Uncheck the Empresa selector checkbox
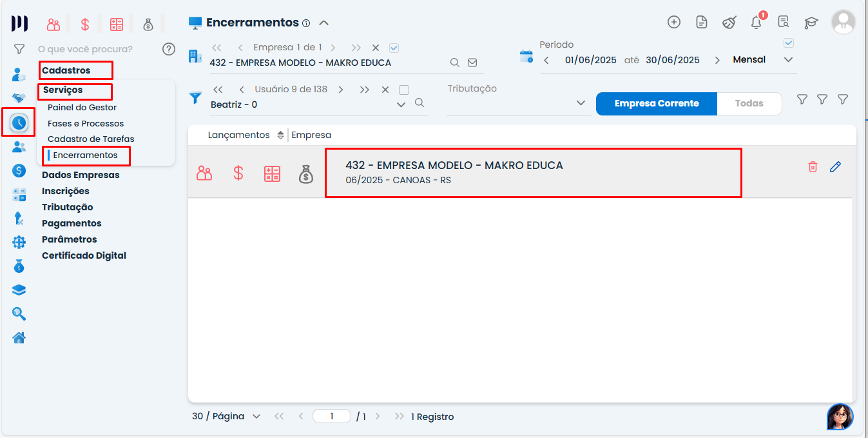The width and height of the screenshot is (868, 438). click(x=394, y=48)
